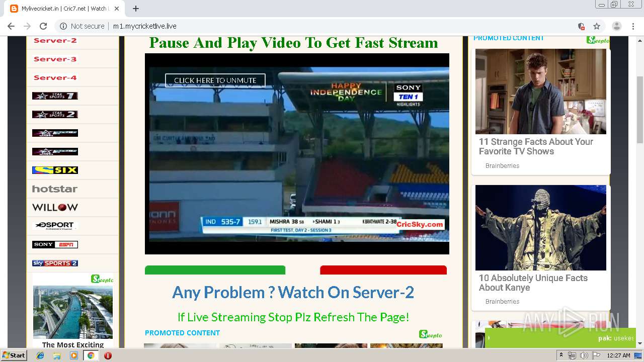This screenshot has height=362, width=644.
Task: Open the volume tray icon
Action: click(x=584, y=355)
